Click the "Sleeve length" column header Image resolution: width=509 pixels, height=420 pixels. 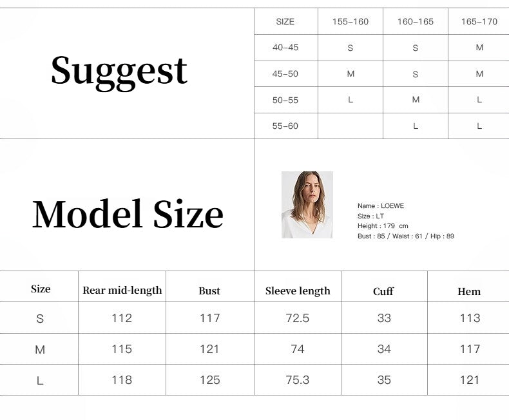pyautogui.click(x=298, y=291)
